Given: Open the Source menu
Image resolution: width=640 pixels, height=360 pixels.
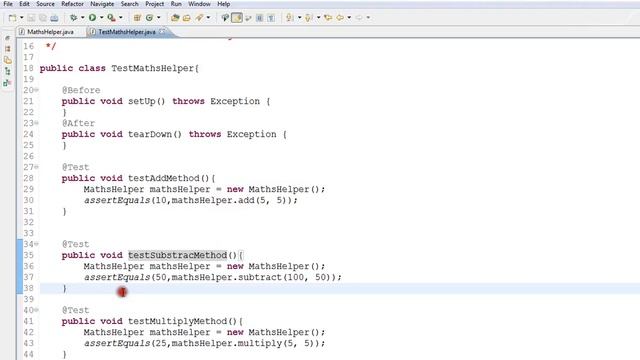Looking at the screenshot, I should (45, 4).
